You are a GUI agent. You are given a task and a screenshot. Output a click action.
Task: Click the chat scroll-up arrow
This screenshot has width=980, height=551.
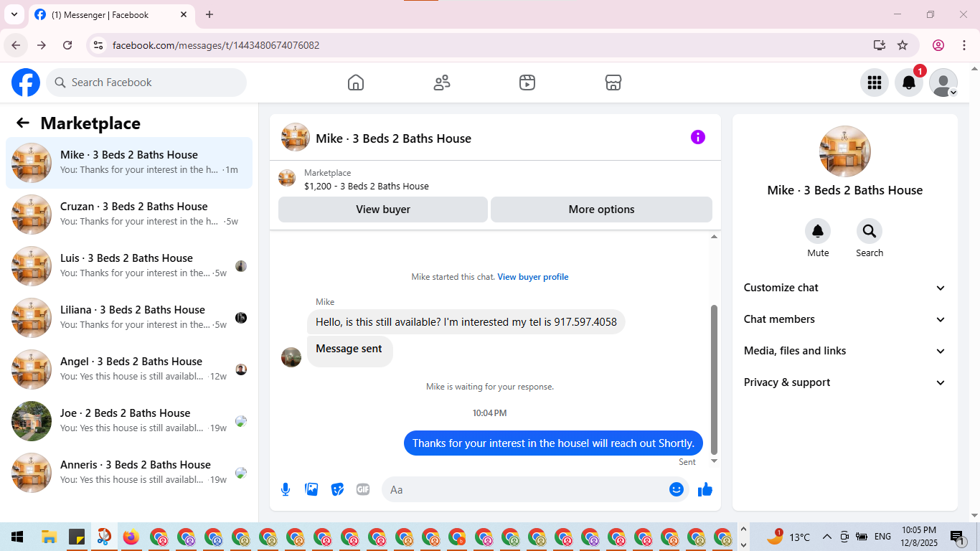[714, 237]
